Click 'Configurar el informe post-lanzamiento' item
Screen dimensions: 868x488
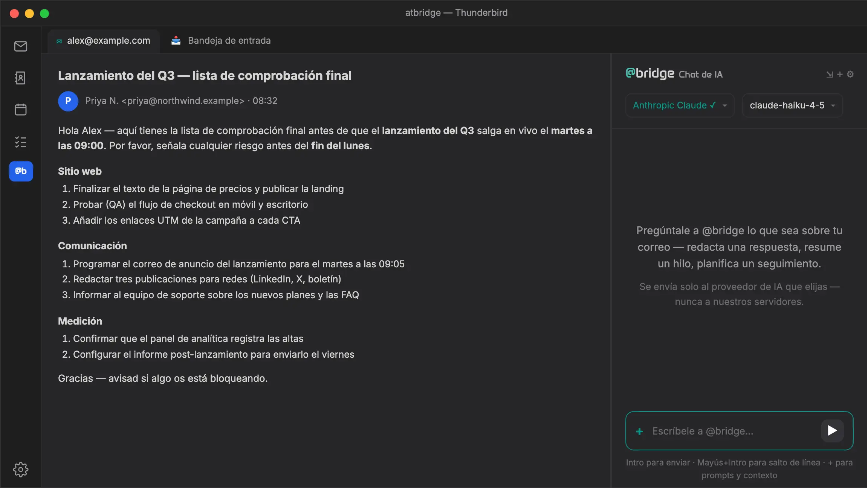(x=214, y=354)
